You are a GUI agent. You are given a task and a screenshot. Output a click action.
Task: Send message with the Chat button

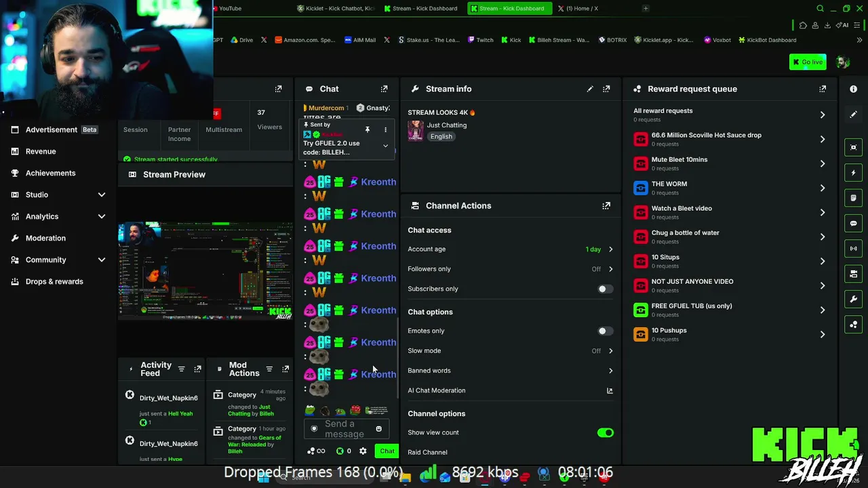coord(387,451)
